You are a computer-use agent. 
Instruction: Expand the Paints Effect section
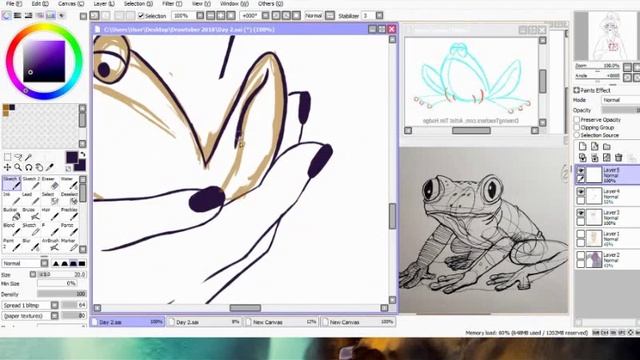pyautogui.click(x=577, y=90)
